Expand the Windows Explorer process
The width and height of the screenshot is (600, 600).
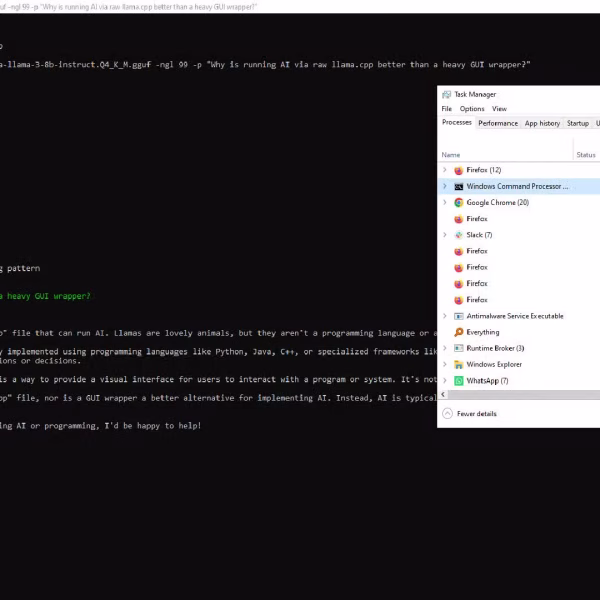[x=445, y=364]
